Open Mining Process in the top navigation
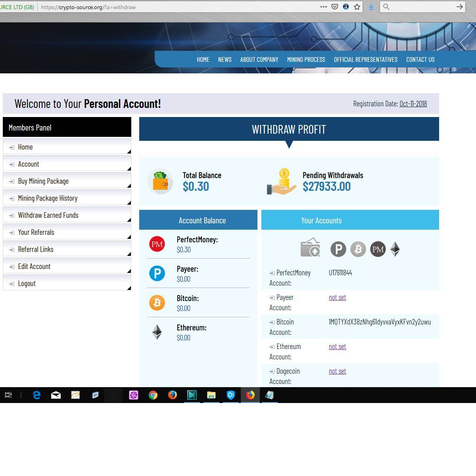476x476 pixels. click(306, 59)
